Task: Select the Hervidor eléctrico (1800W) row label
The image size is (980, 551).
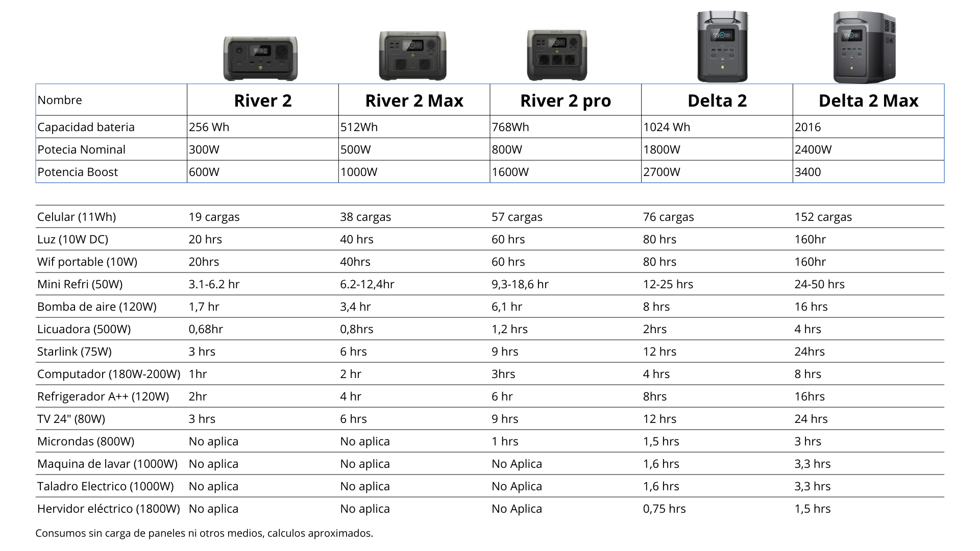Action: (109, 509)
